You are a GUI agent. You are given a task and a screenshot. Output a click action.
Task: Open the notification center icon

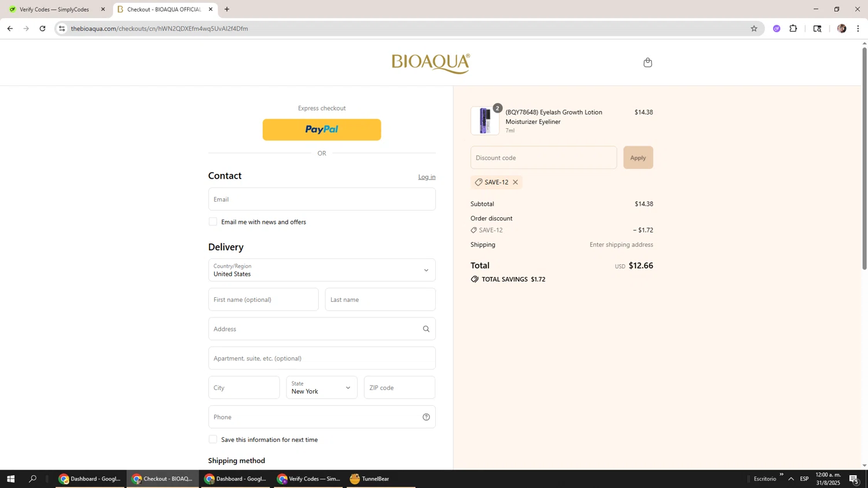pos(854,479)
